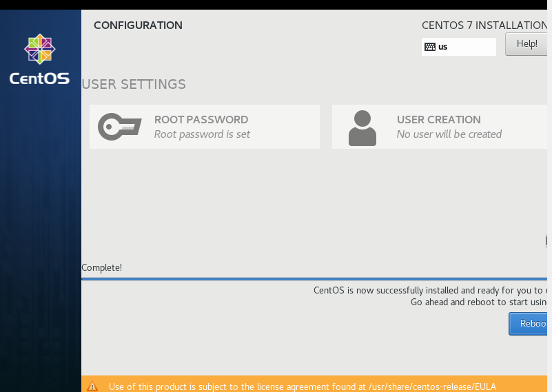Click the license agreement EULA notice text
This screenshot has height=392, width=552.
303,386
